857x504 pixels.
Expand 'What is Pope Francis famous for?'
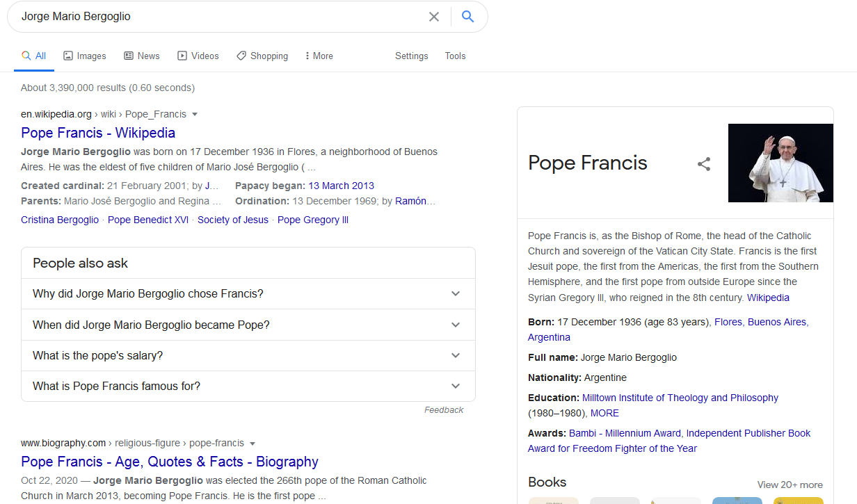248,386
